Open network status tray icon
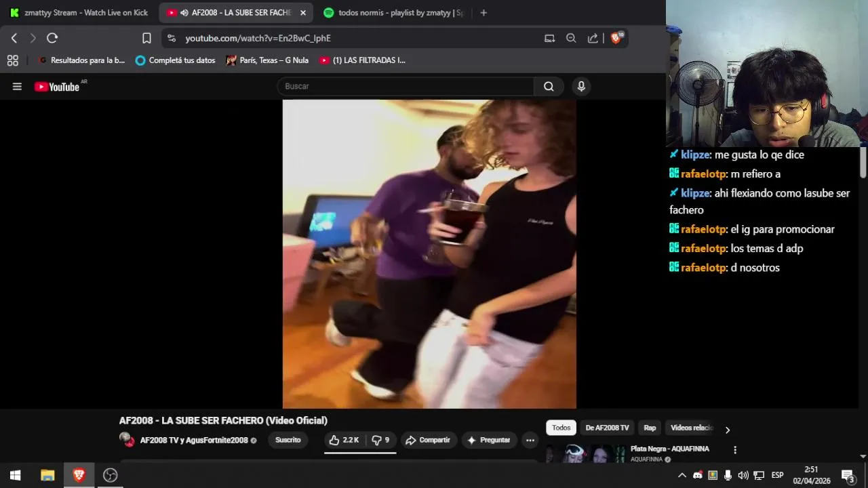 click(759, 475)
